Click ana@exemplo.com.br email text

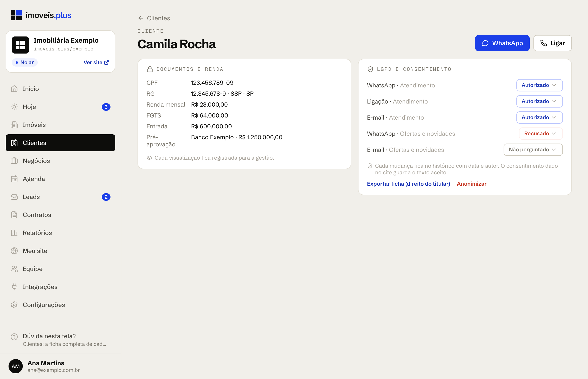pos(54,370)
